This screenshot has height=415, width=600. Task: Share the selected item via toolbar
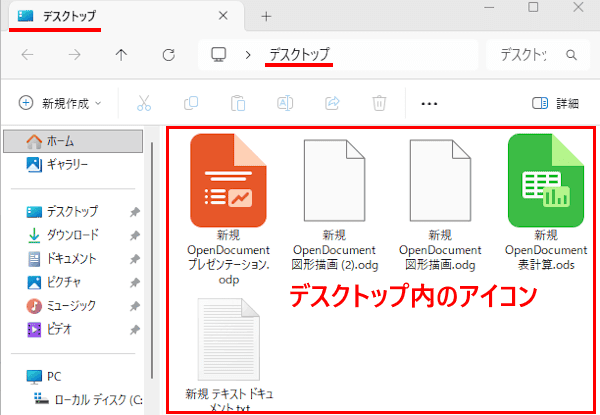click(332, 103)
